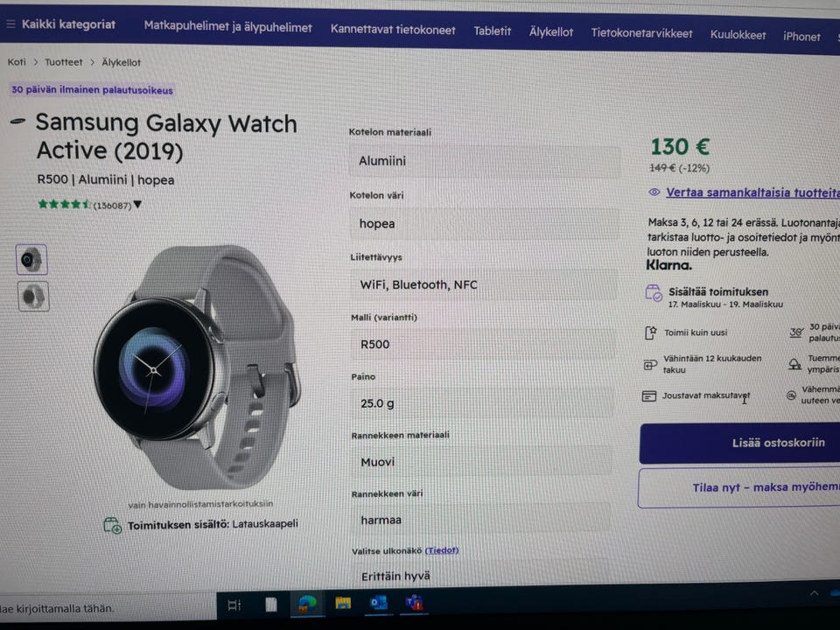Click the delivery box icon beside Sisältää toimituksen
The height and width of the screenshot is (630, 840).
[654, 293]
